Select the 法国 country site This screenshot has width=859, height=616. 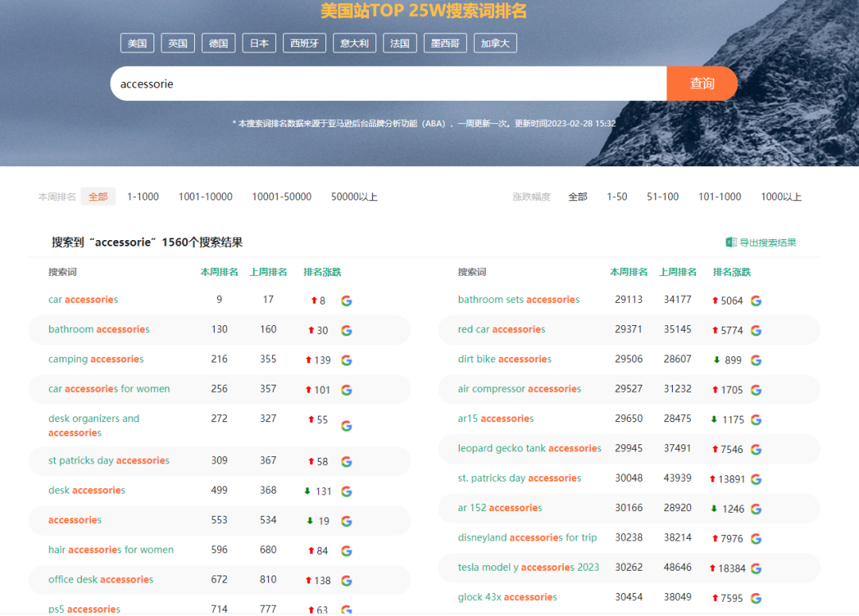400,43
